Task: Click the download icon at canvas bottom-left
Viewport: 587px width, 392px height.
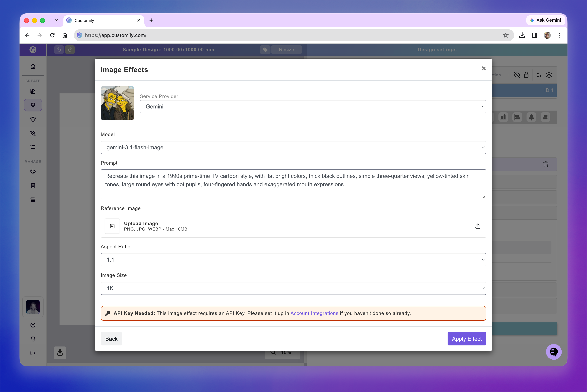Action: (60, 353)
